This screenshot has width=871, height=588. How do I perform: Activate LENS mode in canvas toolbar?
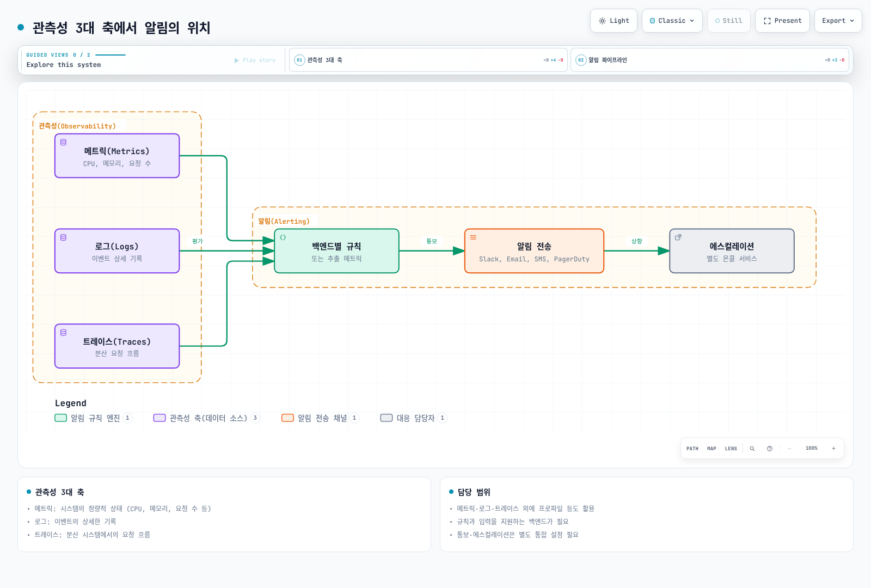(x=731, y=449)
